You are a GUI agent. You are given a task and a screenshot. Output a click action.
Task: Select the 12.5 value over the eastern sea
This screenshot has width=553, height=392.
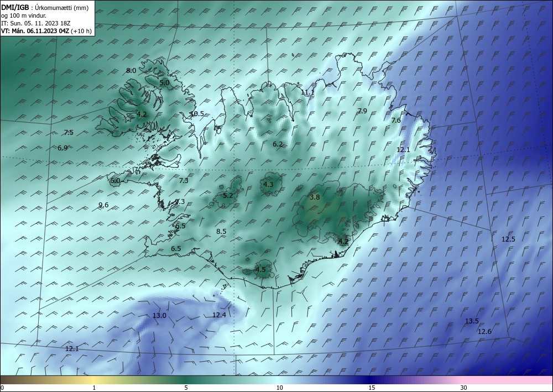pos(508,239)
